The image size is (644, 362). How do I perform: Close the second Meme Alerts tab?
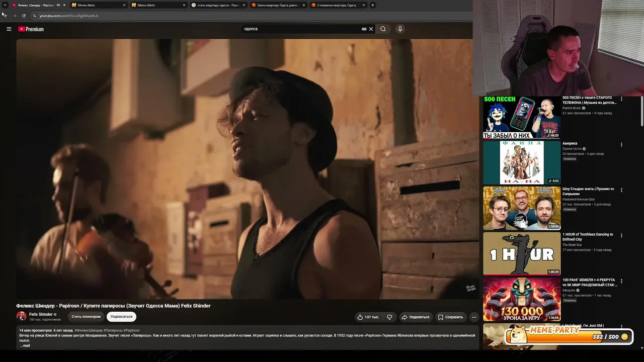pos(184,5)
